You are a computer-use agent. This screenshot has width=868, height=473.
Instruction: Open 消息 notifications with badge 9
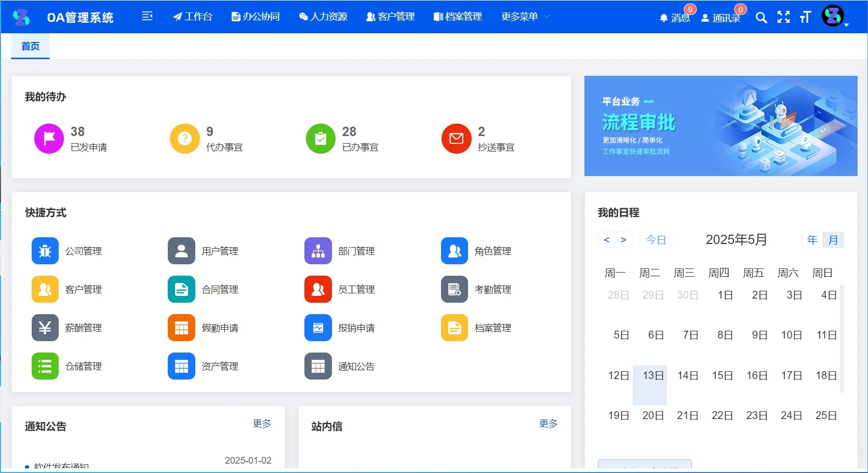pos(675,18)
